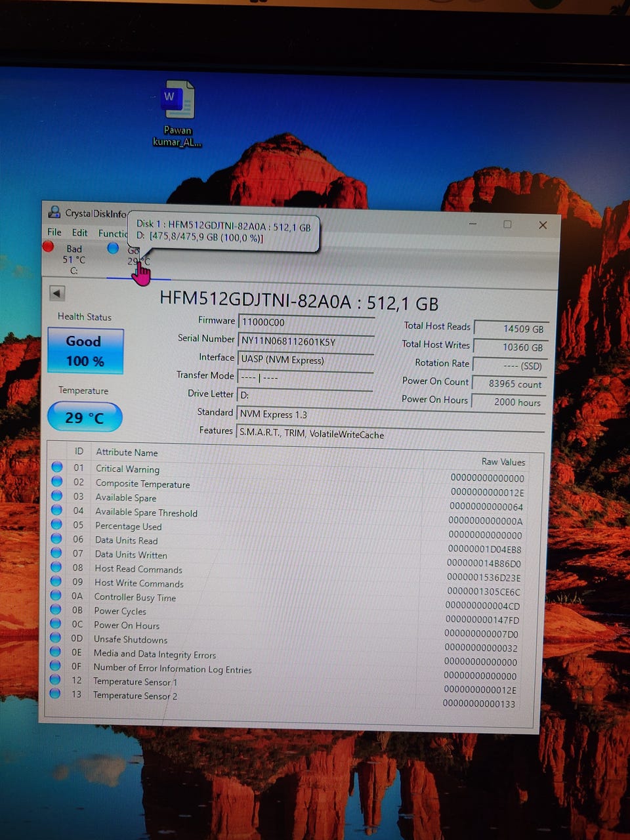This screenshot has width=630, height=840.
Task: Click the Attribute Name column header
Action: tap(127, 452)
